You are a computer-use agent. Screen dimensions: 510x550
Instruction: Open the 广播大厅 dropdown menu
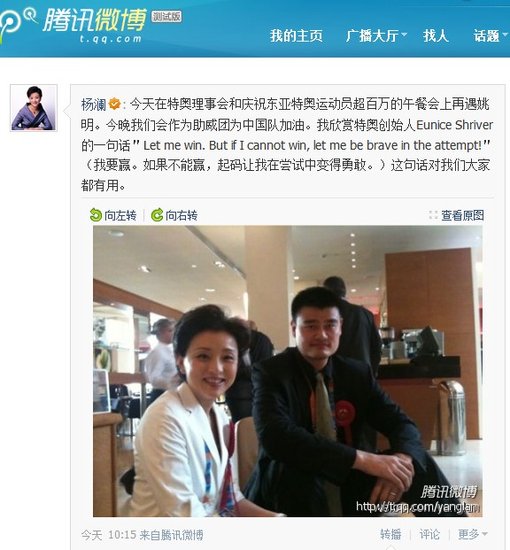coord(376,36)
